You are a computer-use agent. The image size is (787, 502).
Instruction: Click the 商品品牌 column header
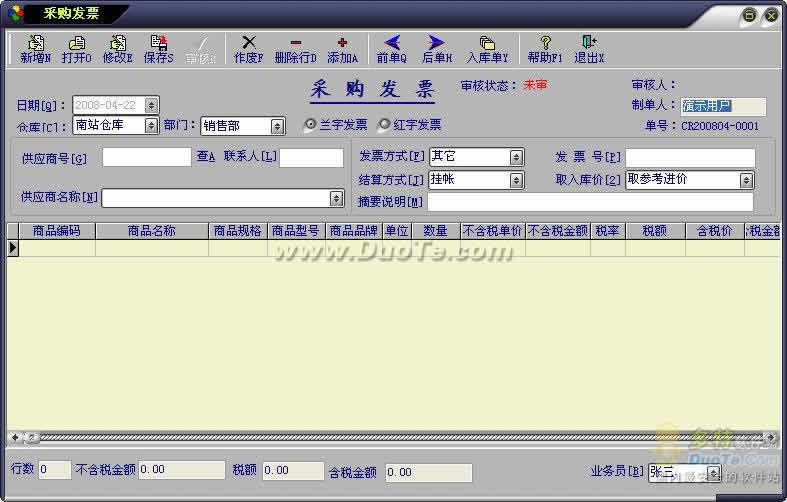pos(354,231)
